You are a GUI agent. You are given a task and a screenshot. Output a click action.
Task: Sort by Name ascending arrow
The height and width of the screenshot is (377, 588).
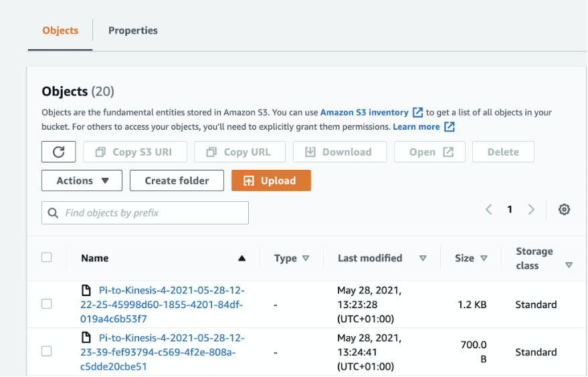(x=241, y=259)
